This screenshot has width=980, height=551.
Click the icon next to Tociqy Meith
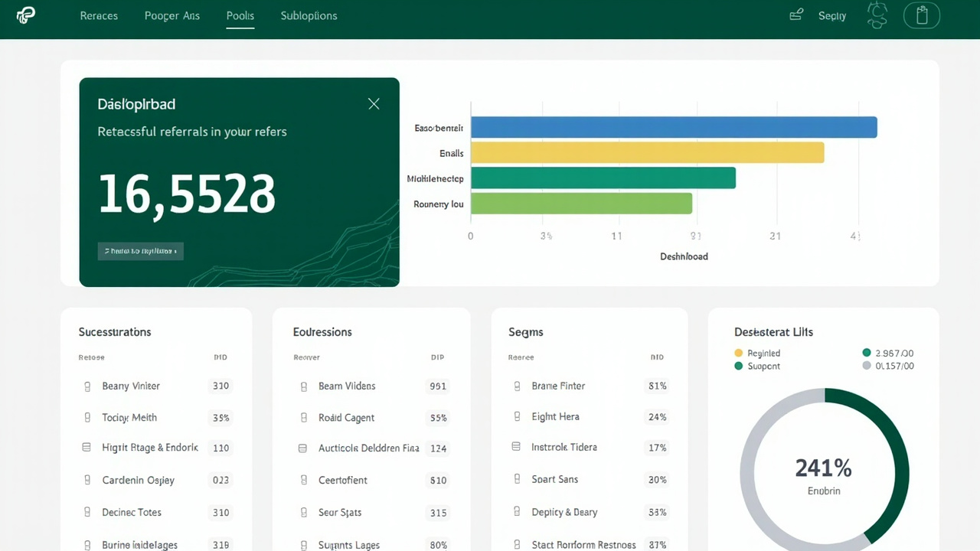tap(87, 418)
